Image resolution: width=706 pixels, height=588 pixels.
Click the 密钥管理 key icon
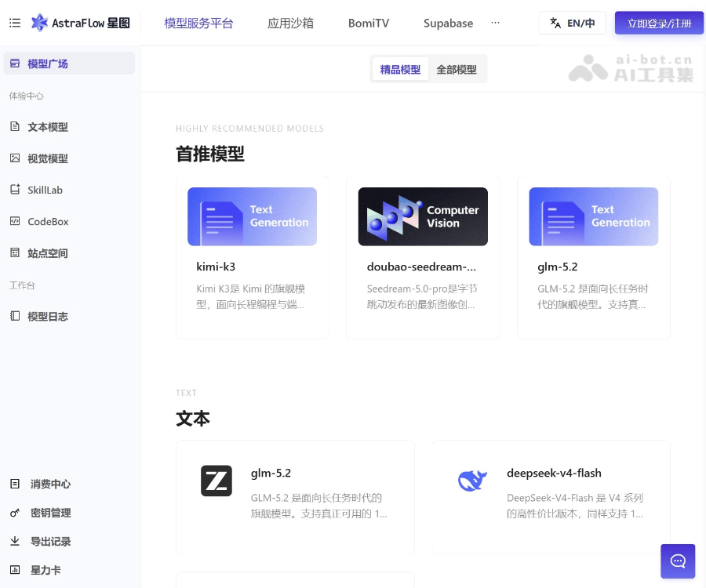click(15, 513)
